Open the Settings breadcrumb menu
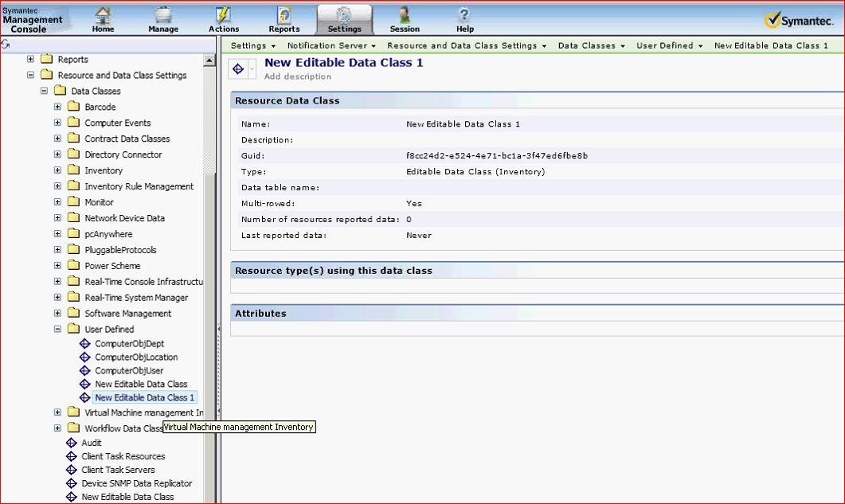The height and width of the screenshot is (504, 845). [x=252, y=45]
